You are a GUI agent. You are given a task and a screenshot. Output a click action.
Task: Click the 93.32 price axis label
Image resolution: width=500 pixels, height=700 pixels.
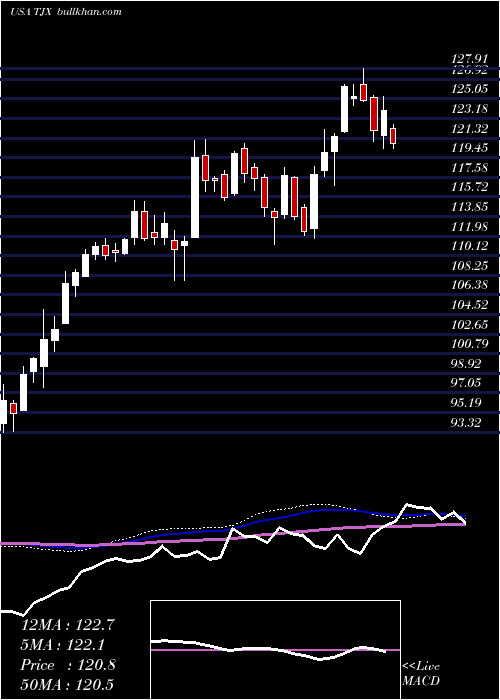[465, 423]
